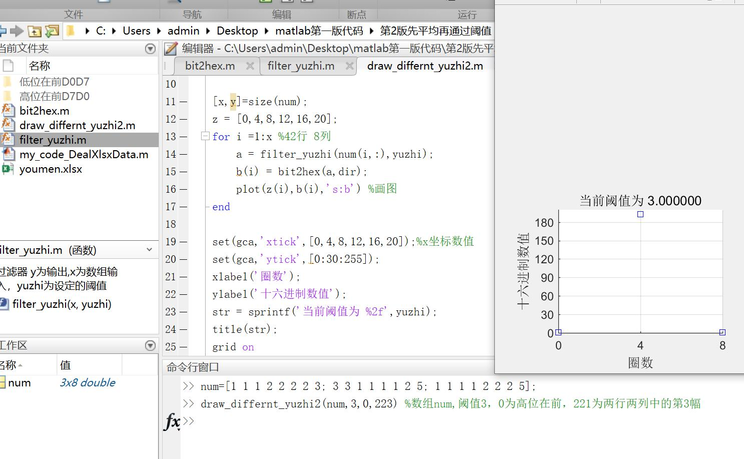This screenshot has height=459, width=744.
Task: Place cursor on the title(str) line
Action: coord(244,329)
